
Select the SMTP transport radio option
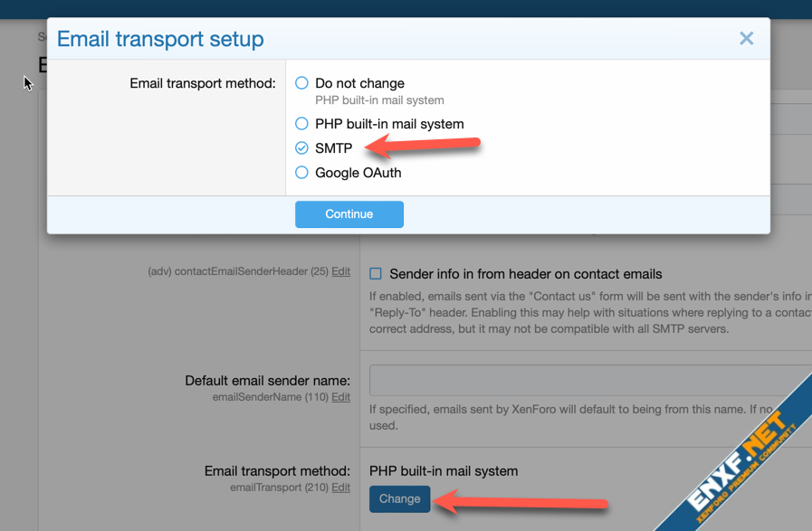[x=302, y=148]
